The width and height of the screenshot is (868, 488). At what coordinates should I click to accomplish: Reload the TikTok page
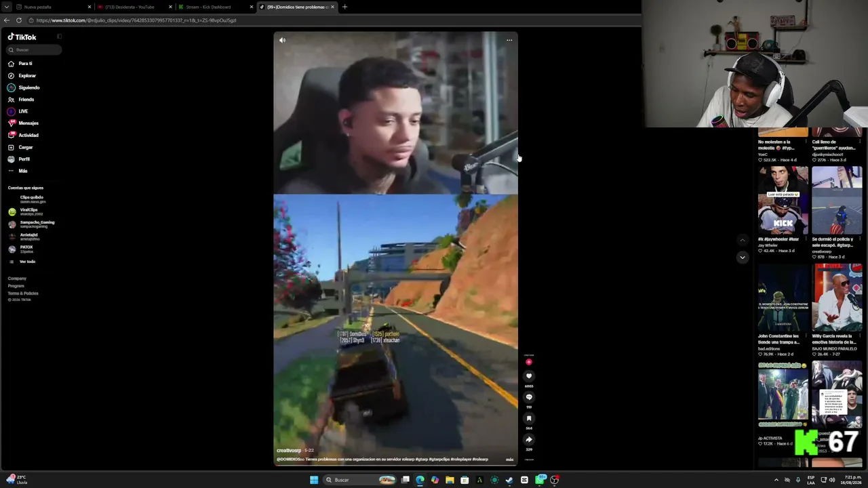[19, 20]
